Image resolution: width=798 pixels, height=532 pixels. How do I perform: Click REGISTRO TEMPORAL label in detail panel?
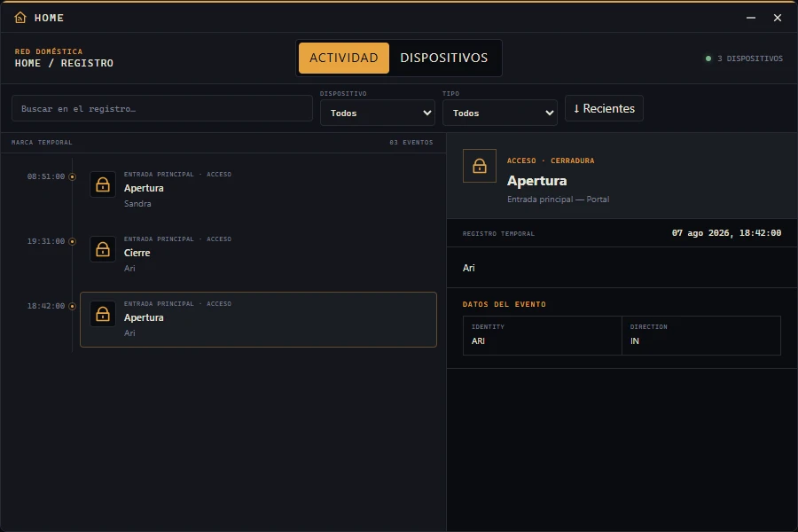(498, 234)
